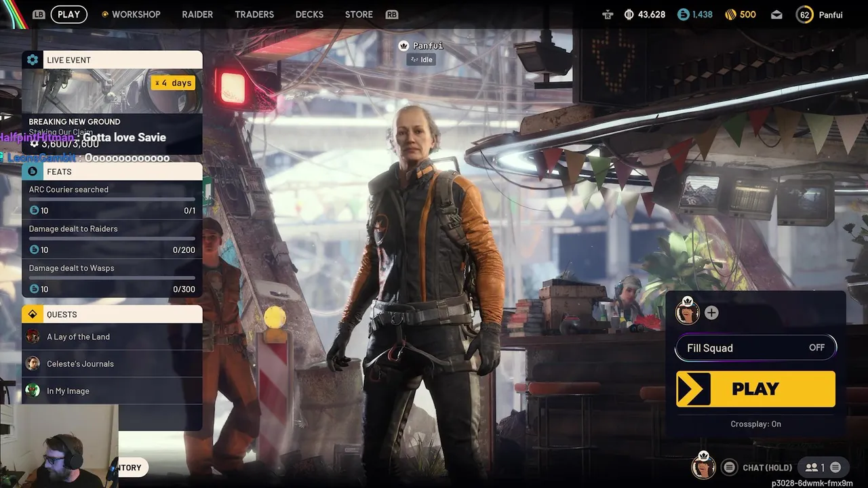
Task: Open the partially hidden Inventory button
Action: coord(130,468)
